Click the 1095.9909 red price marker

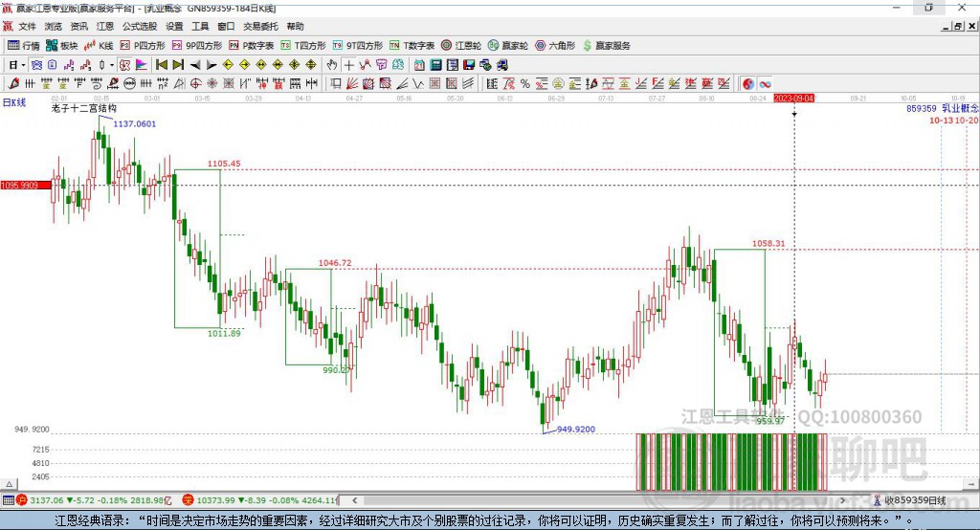click(25, 185)
